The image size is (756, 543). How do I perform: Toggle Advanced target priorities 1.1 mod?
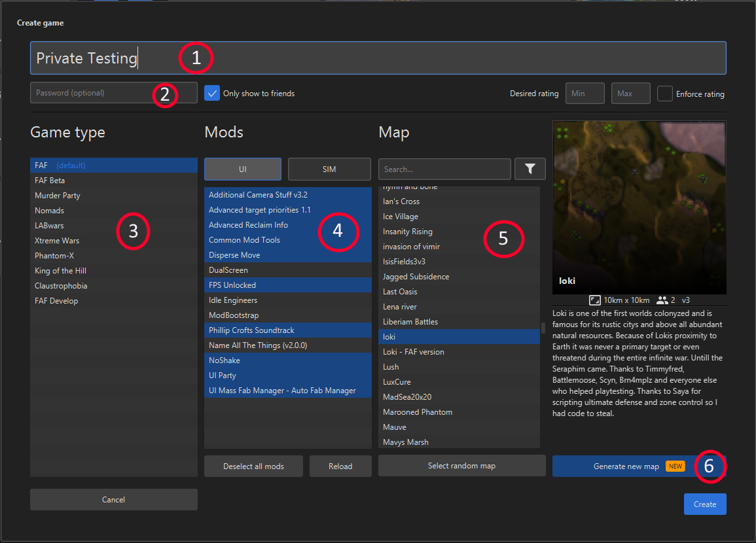288,209
